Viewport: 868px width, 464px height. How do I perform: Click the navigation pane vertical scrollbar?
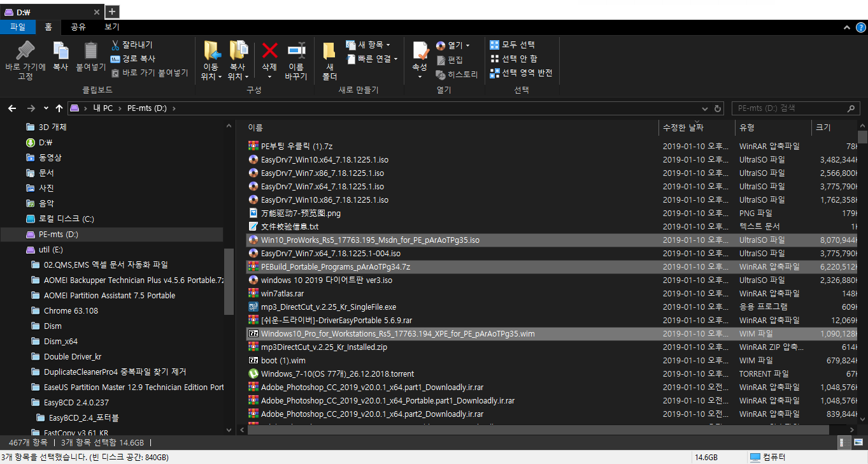click(x=229, y=280)
